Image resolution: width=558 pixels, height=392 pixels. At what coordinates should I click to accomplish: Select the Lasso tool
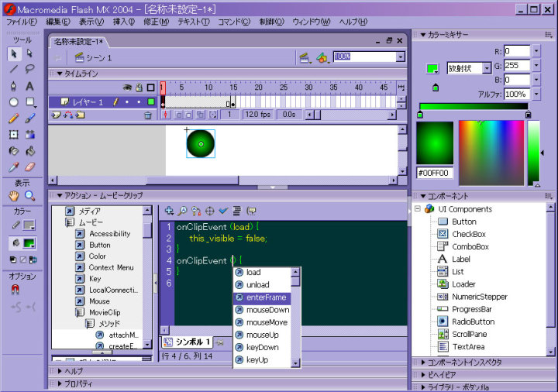tap(30, 69)
